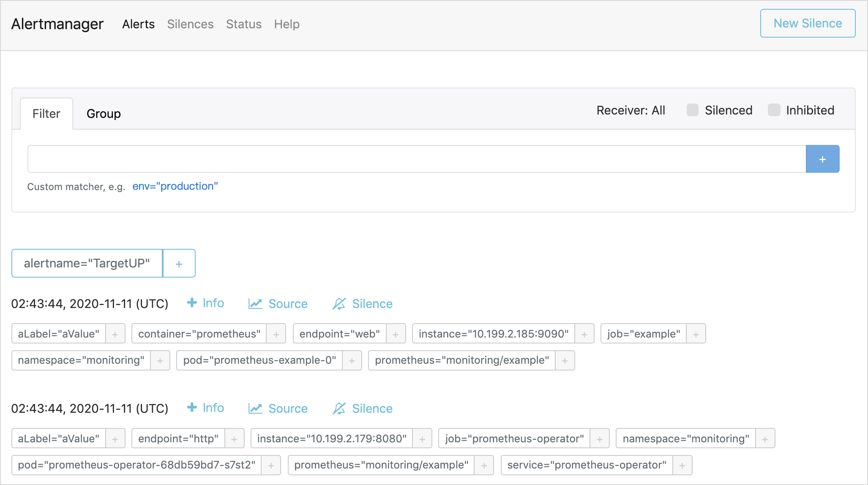Switch to the Group tab
This screenshot has width=868, height=485.
pos(104,114)
